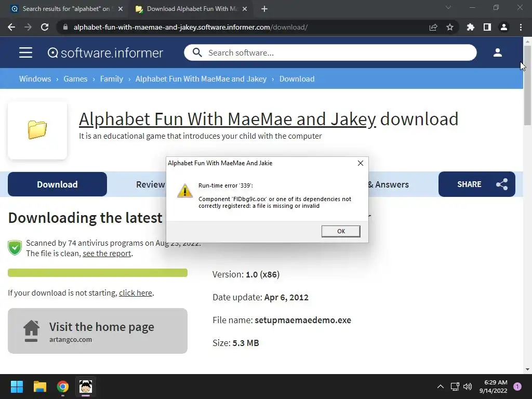Open the Windows Start menu
Screen dimensions: 532x399
point(17,387)
